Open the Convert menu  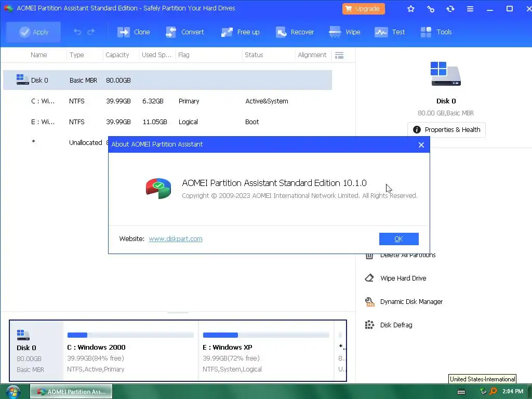(x=185, y=32)
